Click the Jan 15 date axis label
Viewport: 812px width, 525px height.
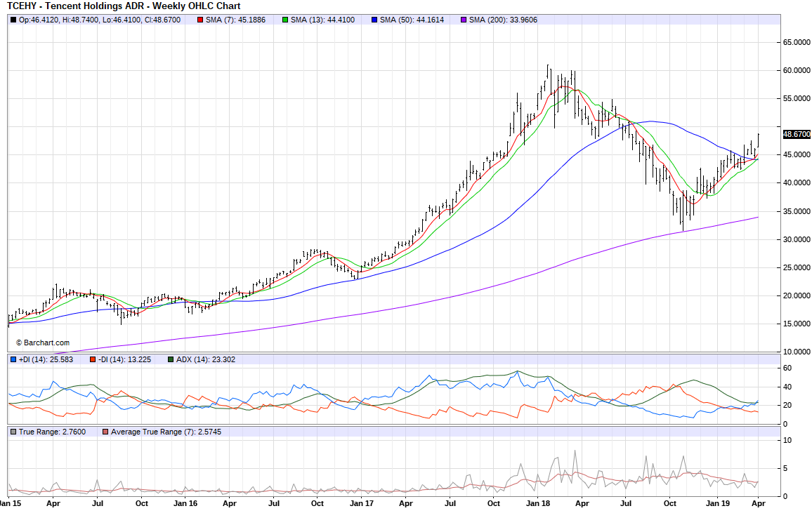[9, 503]
